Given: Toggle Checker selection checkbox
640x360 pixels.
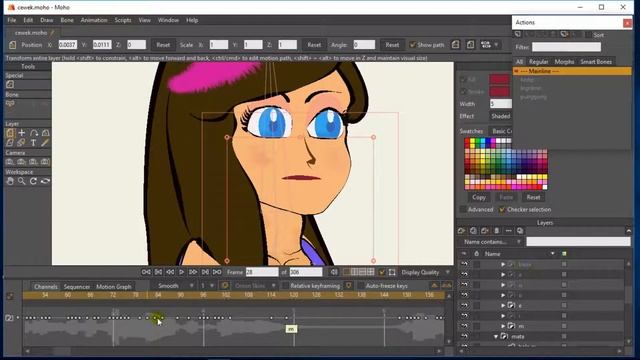Looking at the screenshot, I should pyautogui.click(x=502, y=209).
